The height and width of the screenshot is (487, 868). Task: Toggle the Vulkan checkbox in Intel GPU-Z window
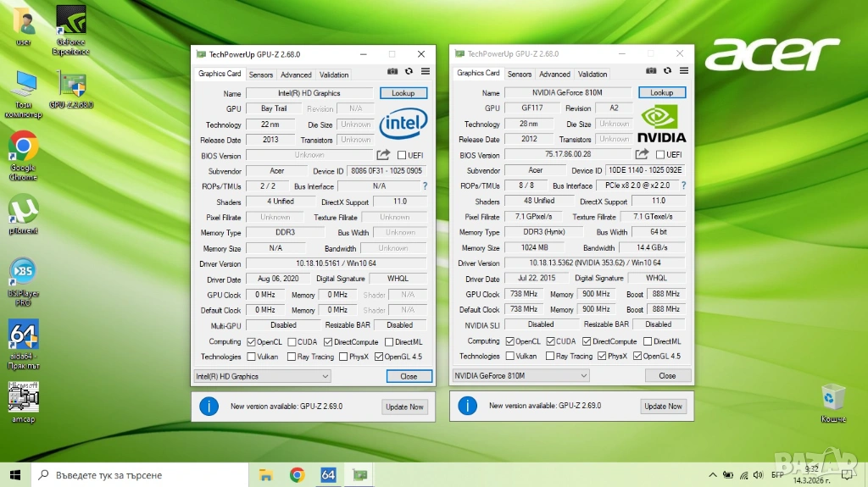click(251, 357)
